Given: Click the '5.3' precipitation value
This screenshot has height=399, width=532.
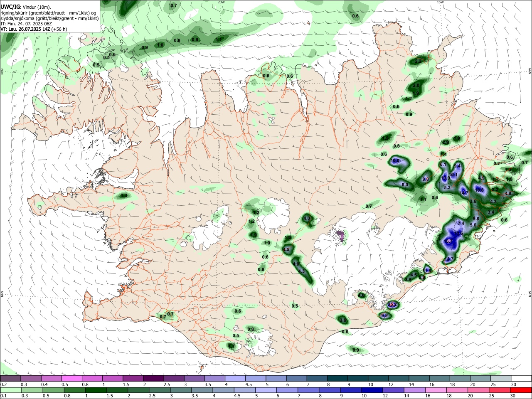Looking at the screenshot, I should (448, 188).
